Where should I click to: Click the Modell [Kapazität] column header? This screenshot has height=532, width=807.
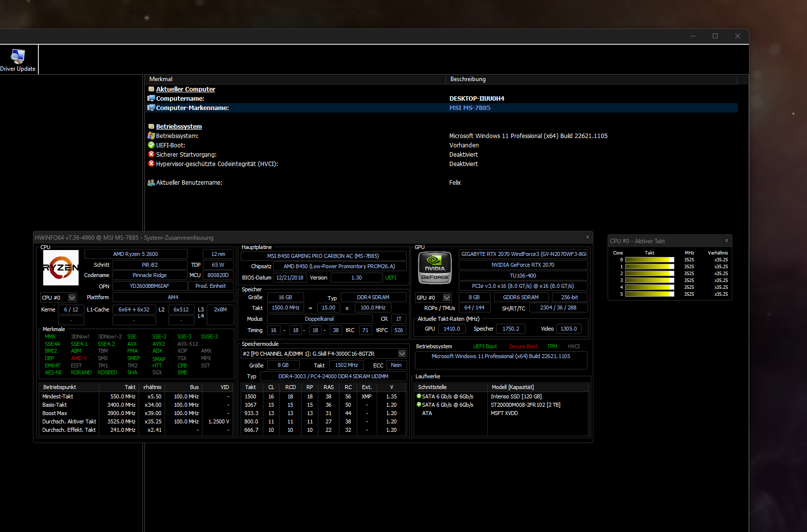click(x=538, y=387)
